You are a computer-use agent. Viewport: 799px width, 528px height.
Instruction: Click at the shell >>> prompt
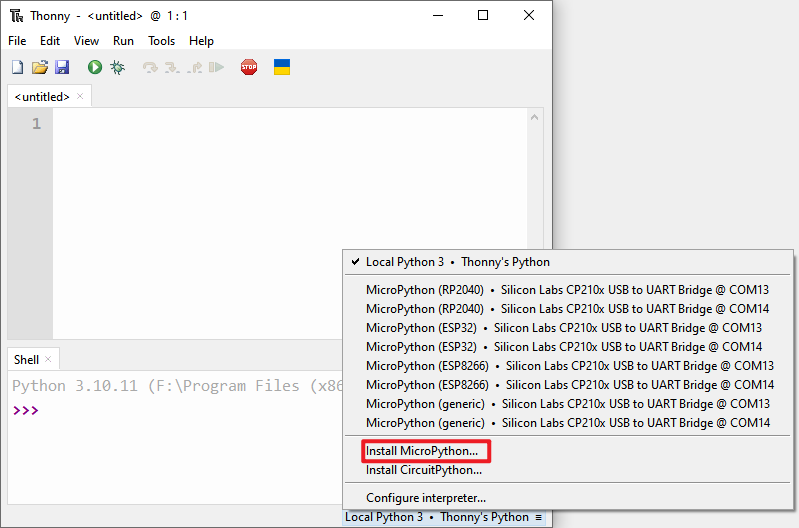[x=25, y=410]
